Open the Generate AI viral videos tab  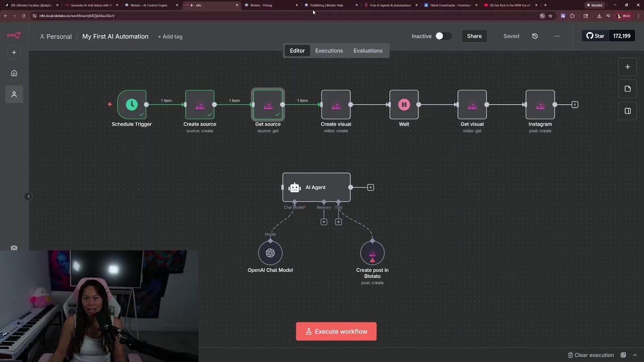(91, 5)
